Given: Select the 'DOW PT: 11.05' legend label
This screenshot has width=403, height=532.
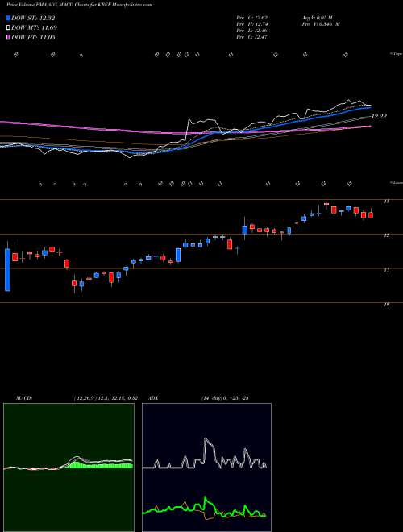Looking at the screenshot, I should tap(33, 38).
